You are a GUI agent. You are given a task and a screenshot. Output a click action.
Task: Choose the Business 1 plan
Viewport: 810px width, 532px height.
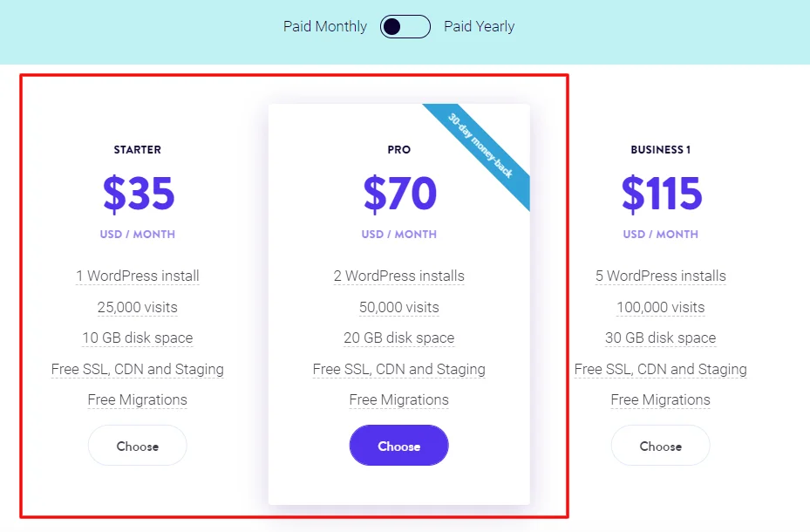[660, 446]
